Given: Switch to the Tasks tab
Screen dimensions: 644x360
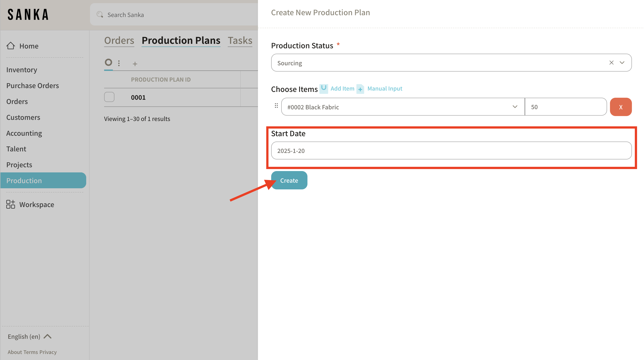Looking at the screenshot, I should (x=240, y=40).
